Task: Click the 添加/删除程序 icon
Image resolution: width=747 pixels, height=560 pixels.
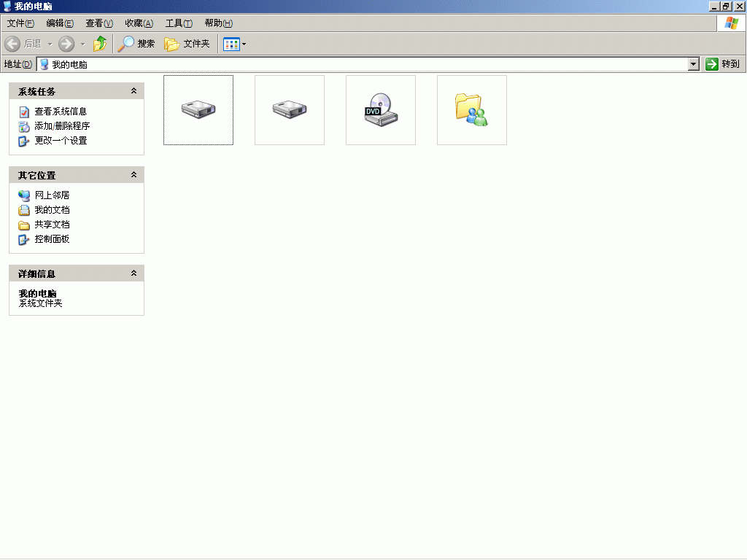Action: [x=24, y=127]
